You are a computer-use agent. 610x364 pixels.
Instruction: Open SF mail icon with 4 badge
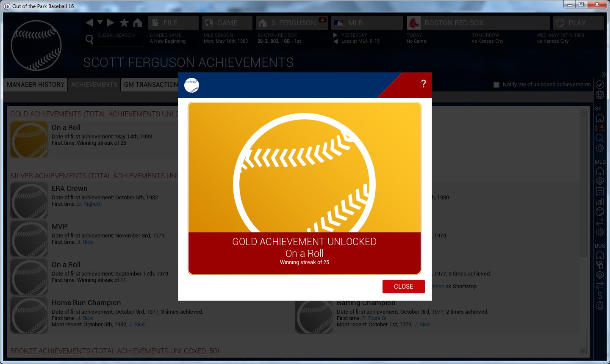coord(600,128)
